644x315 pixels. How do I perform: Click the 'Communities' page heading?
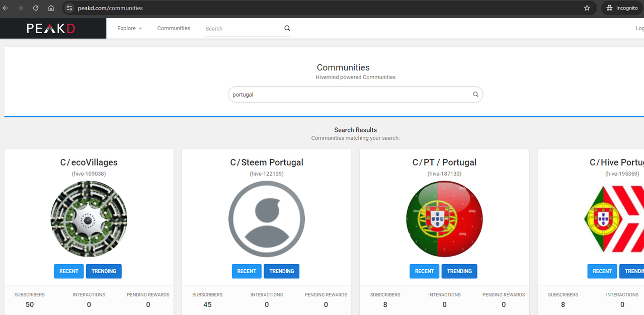[x=343, y=67]
